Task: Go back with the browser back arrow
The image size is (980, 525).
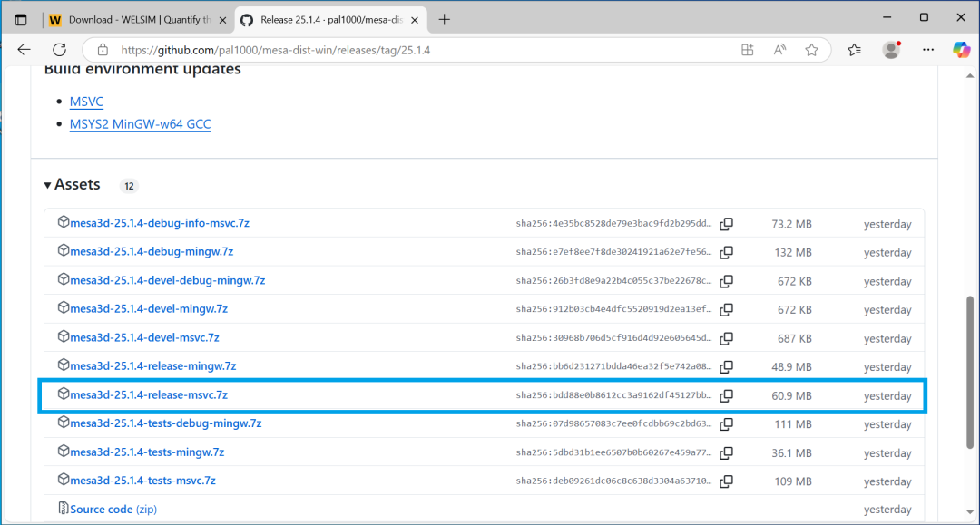Action: tap(24, 50)
